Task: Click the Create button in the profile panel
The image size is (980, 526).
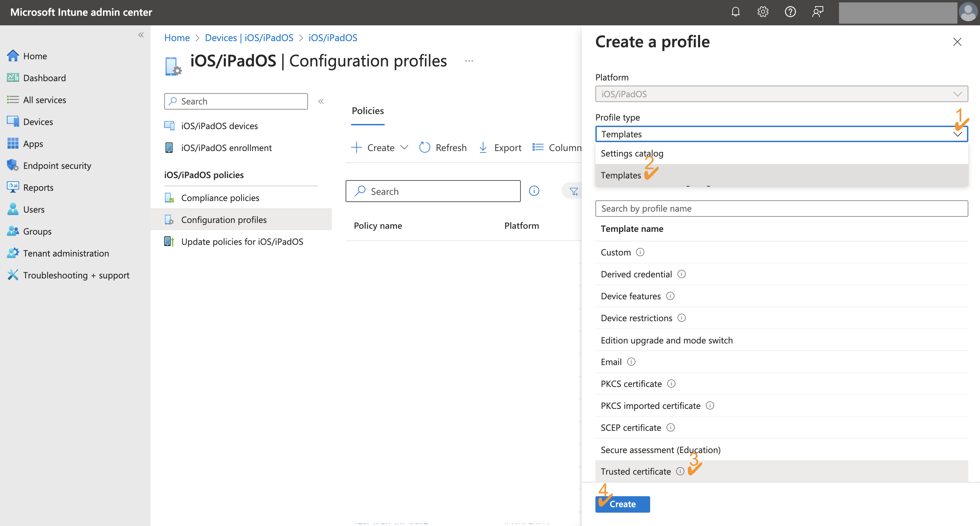Action: point(622,504)
